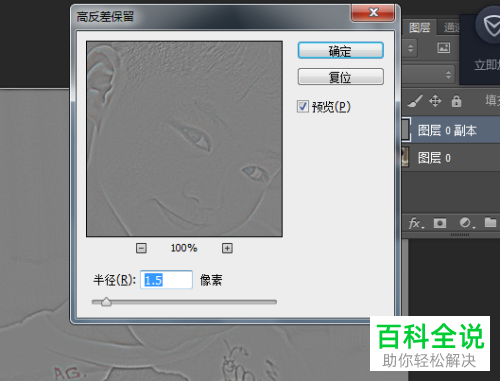500x381 pixels.
Task: Click the high pass preview thumbnail image
Action: [184, 139]
